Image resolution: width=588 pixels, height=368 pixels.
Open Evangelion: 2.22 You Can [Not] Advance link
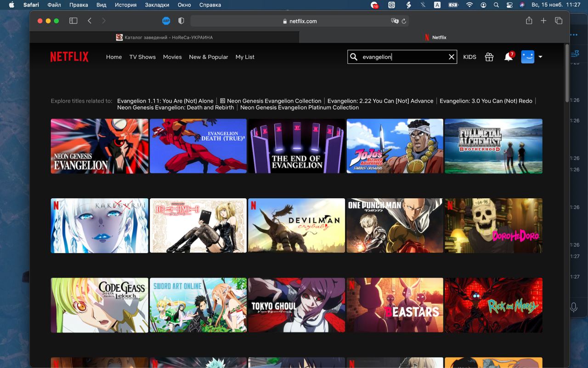[x=380, y=101]
